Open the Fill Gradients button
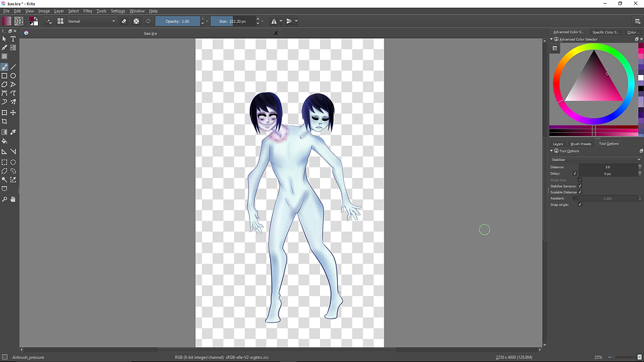644x362 pixels. click(7, 21)
